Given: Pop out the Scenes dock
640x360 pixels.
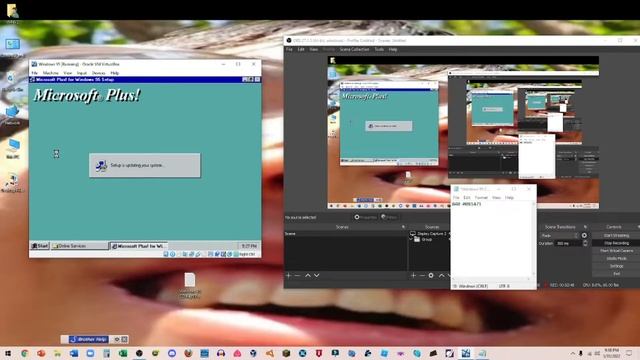Looking at the screenshot, I should point(403,227).
